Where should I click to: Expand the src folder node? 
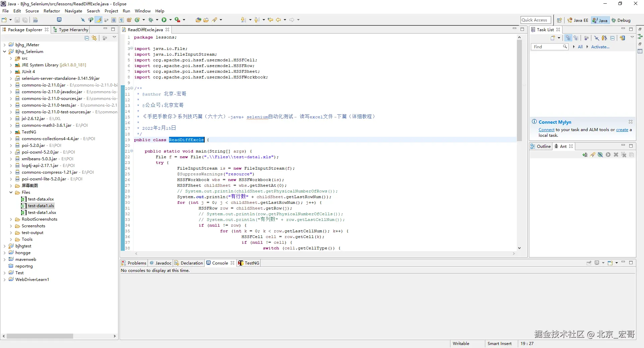[x=11, y=58]
